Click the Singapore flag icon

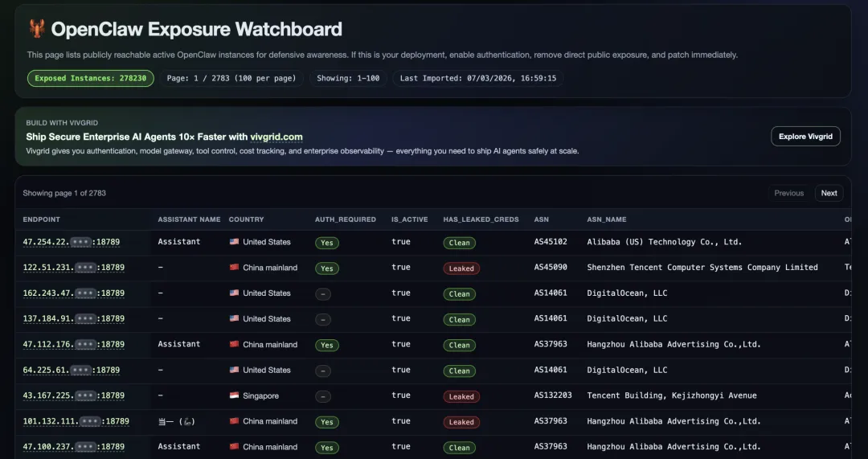point(234,395)
